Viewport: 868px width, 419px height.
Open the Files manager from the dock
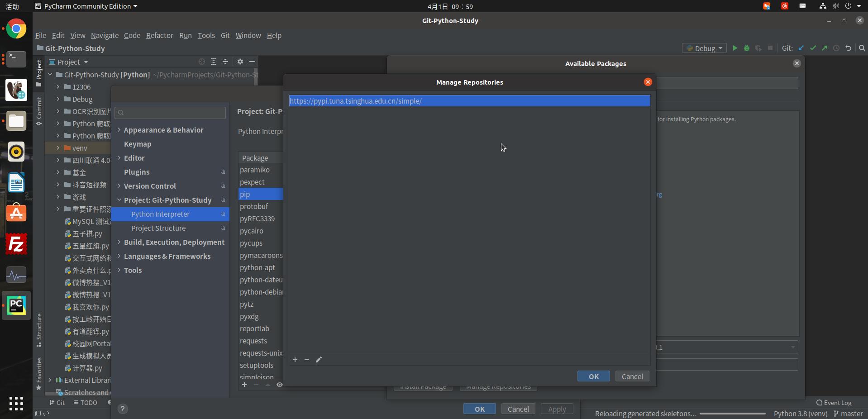[16, 121]
